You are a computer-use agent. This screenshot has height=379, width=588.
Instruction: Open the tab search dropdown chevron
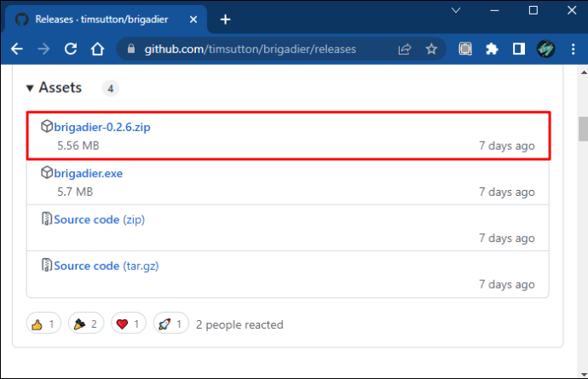pyautogui.click(x=456, y=10)
